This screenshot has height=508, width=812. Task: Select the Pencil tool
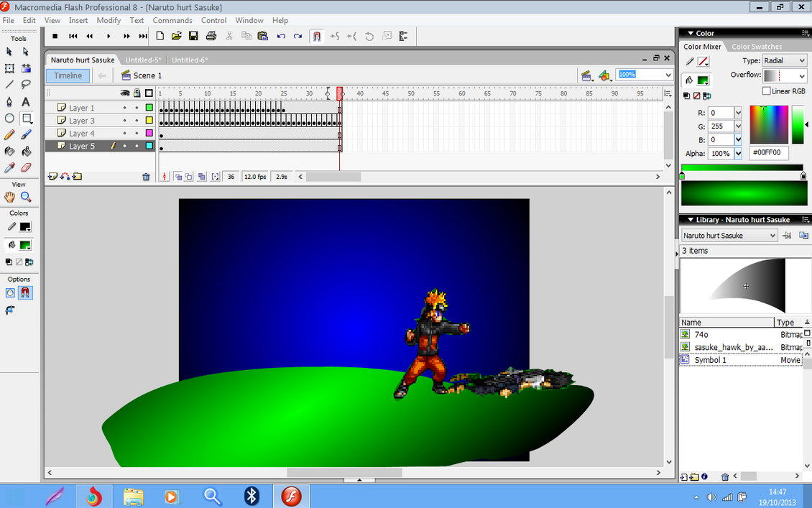[x=9, y=134]
